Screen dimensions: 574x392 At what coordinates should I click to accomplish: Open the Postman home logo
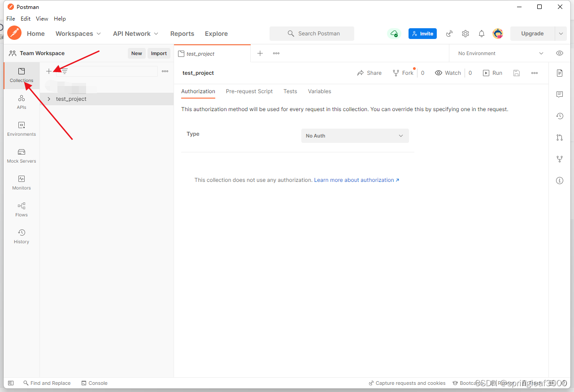point(14,33)
